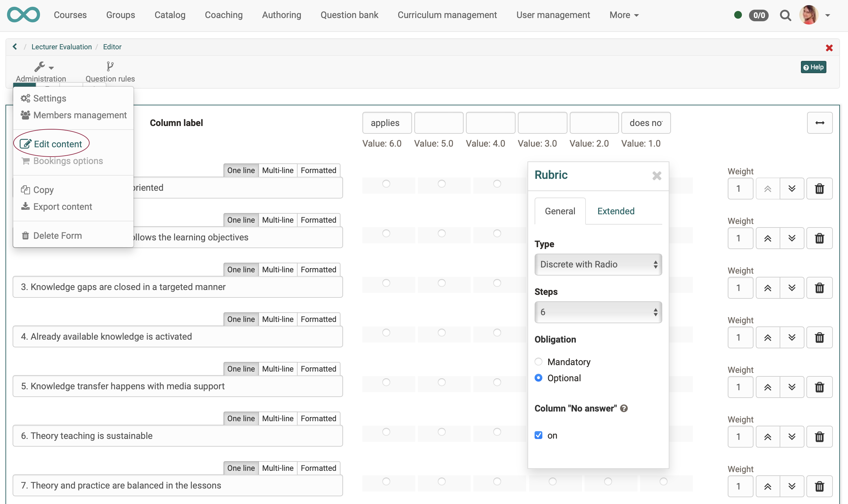Open Lecturer Evaluation breadcrumb link
Viewport: 848px width, 504px height.
[62, 47]
